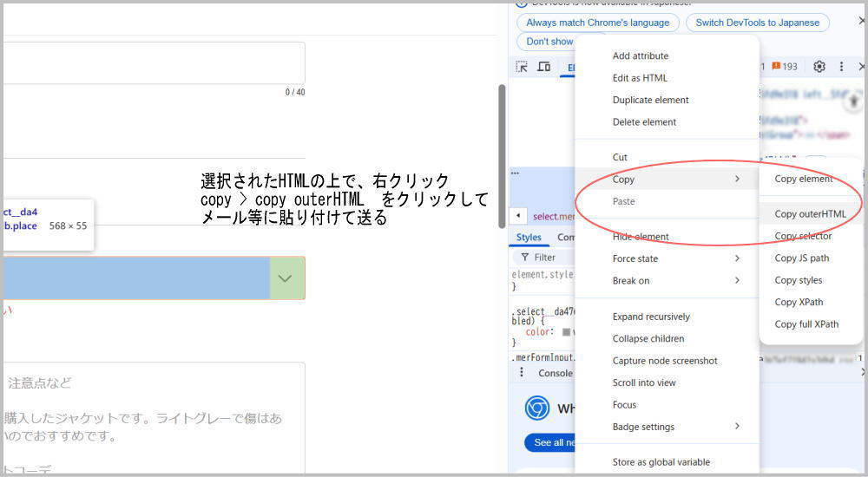Click the page's vertical scrollbar thumb
Screen dimensions: 868x477
click(x=502, y=156)
